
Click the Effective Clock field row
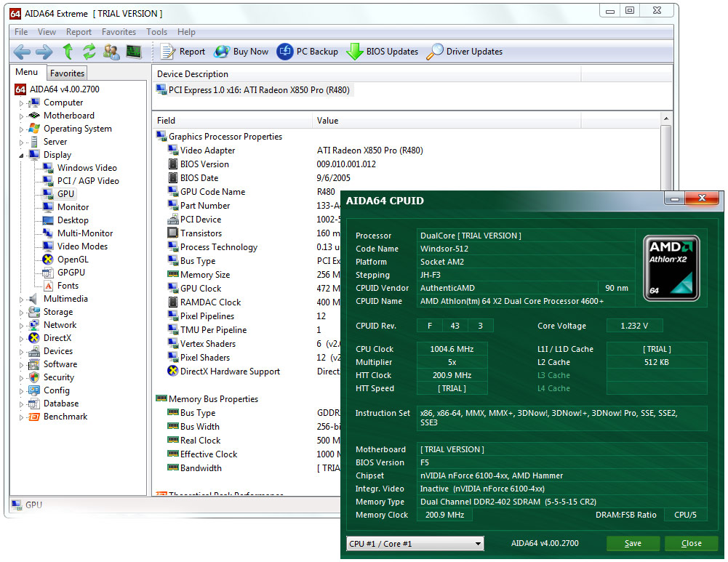coord(209,454)
